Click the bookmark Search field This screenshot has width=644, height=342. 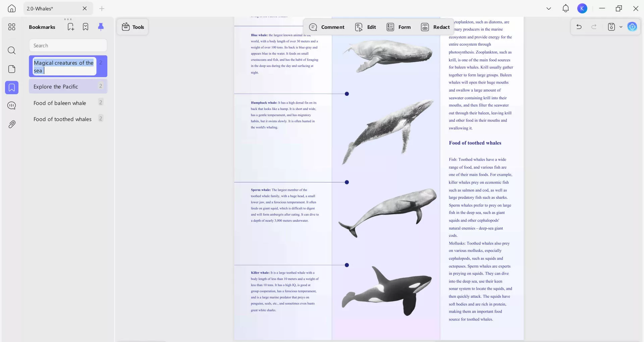coord(68,46)
